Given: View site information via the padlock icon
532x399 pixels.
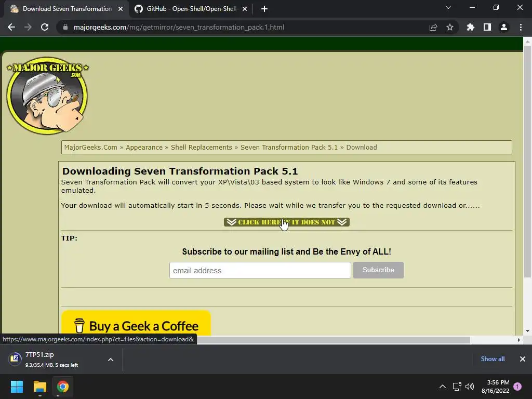Looking at the screenshot, I should tap(65, 27).
